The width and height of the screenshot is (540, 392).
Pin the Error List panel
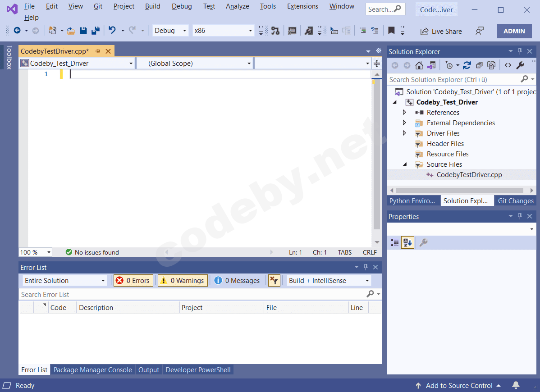coord(366,267)
